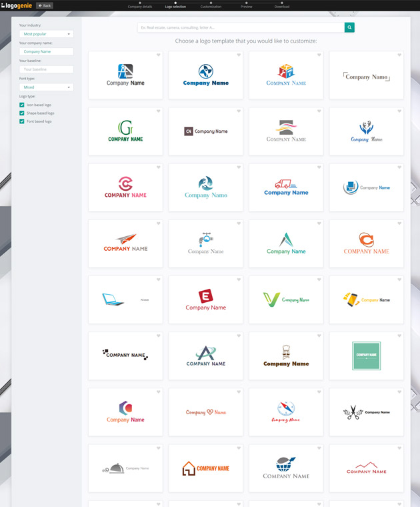420x507 pixels.
Task: Favorite the compass needle logo card
Action: tap(319, 392)
